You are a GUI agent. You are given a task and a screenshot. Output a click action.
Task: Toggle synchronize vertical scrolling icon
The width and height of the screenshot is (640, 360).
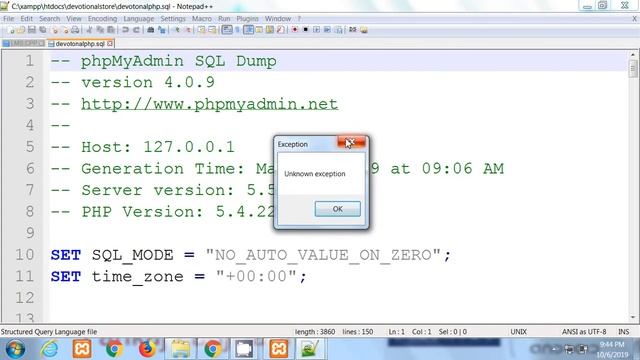click(201, 30)
